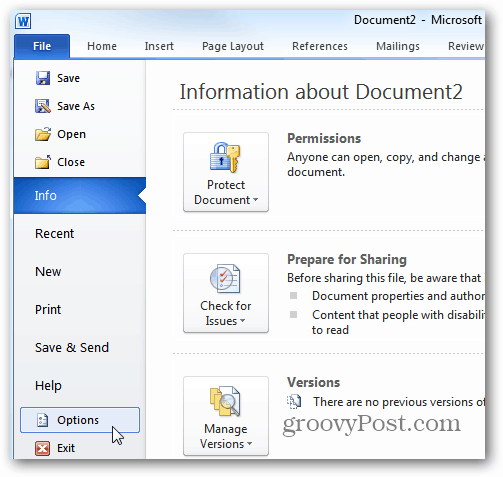The width and height of the screenshot is (503, 477).
Task: Open the Protect Document dropdown arrow
Action: (256, 200)
